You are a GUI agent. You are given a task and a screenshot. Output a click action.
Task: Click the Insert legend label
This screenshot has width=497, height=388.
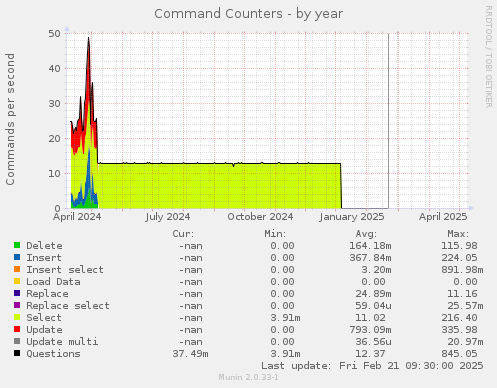tap(44, 258)
